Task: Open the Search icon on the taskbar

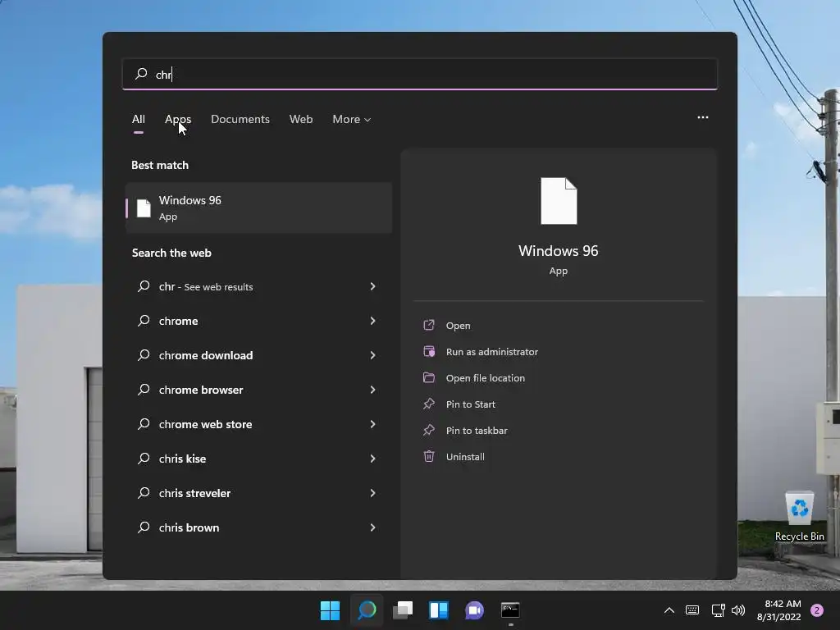Action: 367,610
